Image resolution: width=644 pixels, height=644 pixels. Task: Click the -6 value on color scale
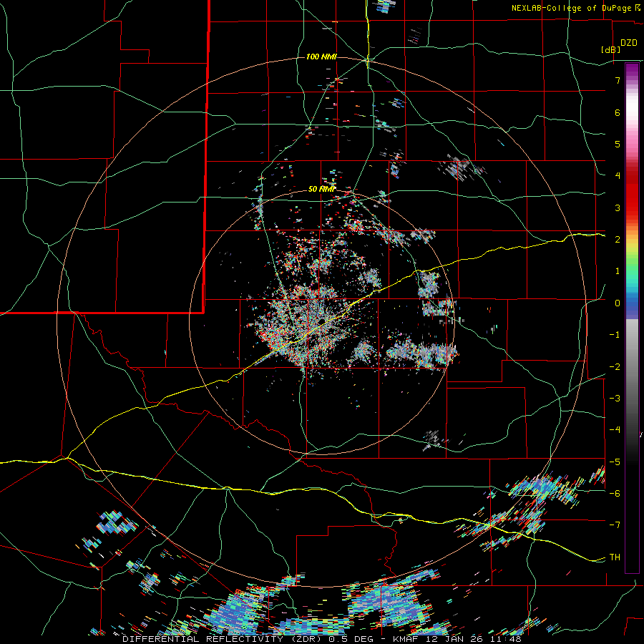point(615,494)
